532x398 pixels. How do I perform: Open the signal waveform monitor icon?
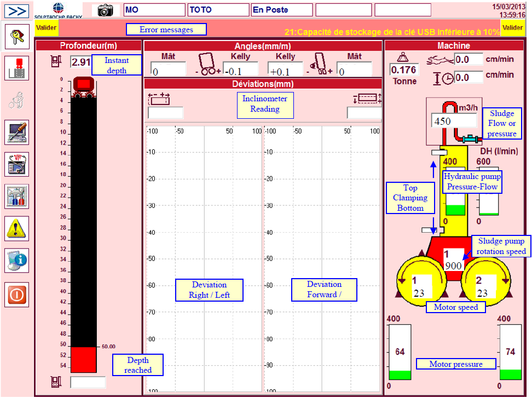(17, 164)
